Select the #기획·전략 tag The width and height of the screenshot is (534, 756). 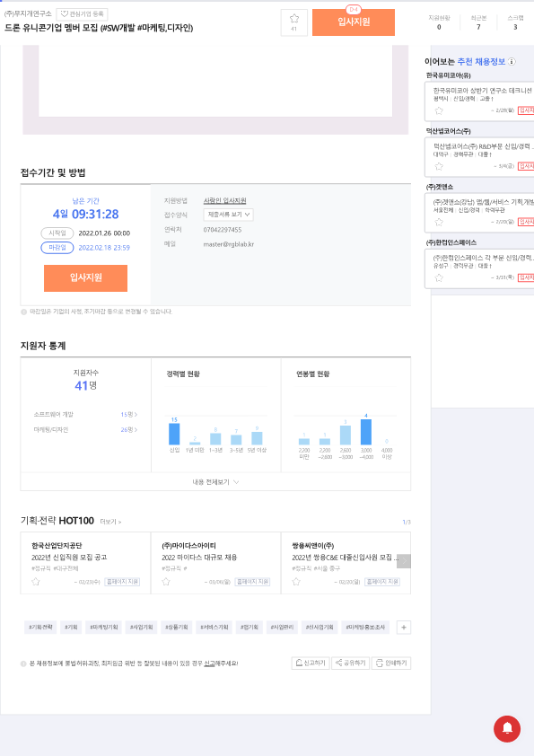coord(40,628)
